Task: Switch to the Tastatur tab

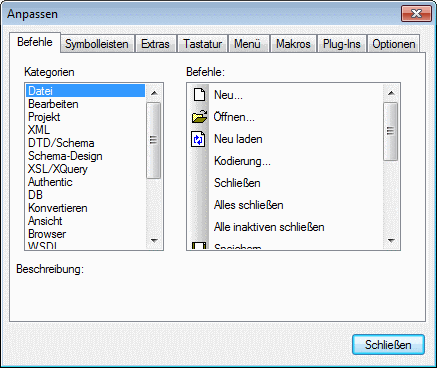Action: coord(202,44)
